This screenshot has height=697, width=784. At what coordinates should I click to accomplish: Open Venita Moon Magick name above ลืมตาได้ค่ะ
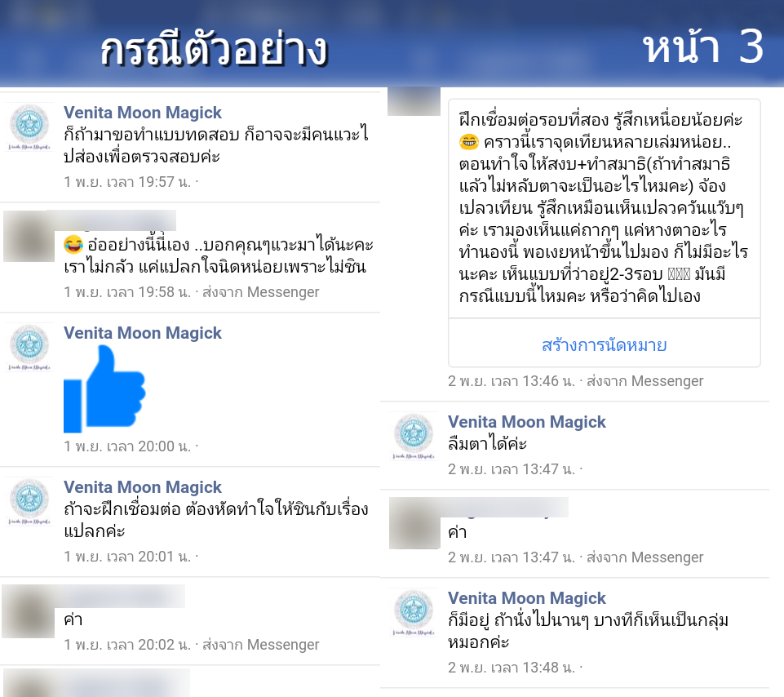coord(526,422)
